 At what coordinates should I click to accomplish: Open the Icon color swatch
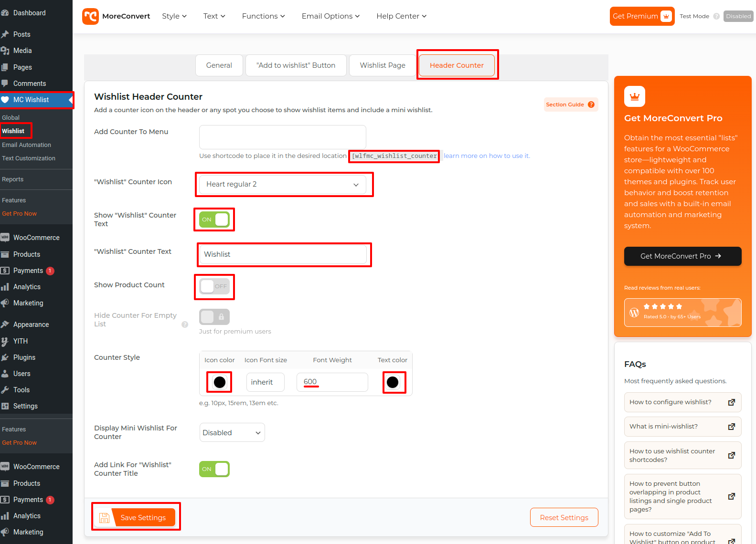[220, 382]
